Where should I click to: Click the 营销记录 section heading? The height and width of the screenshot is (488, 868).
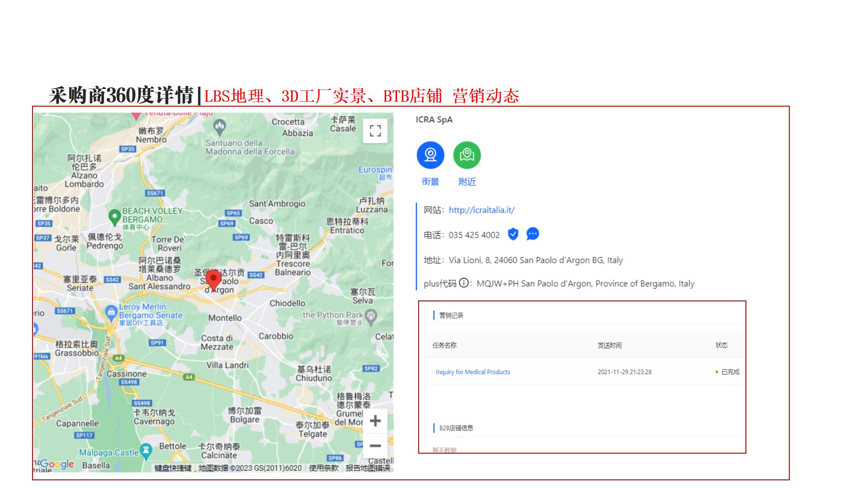click(451, 315)
